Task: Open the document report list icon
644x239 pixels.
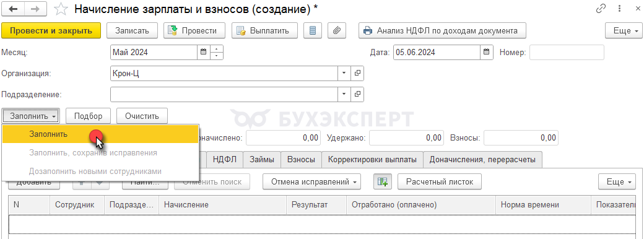Action: [313, 30]
